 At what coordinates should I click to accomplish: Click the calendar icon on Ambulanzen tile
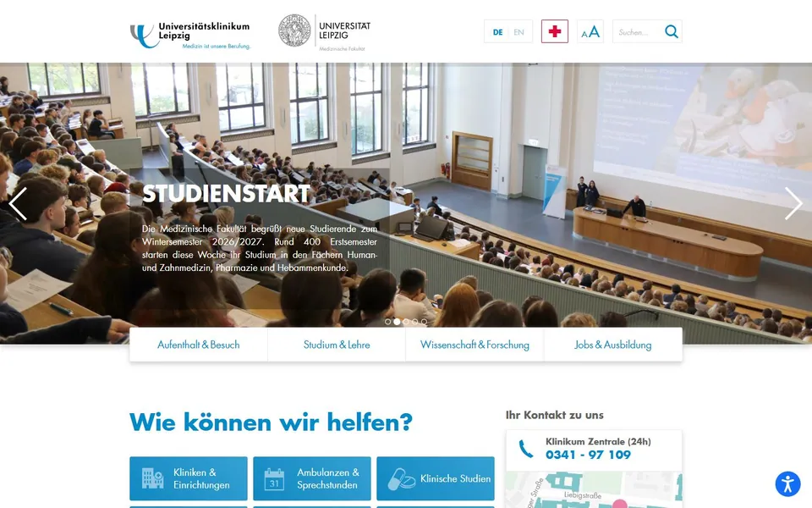[x=274, y=479]
